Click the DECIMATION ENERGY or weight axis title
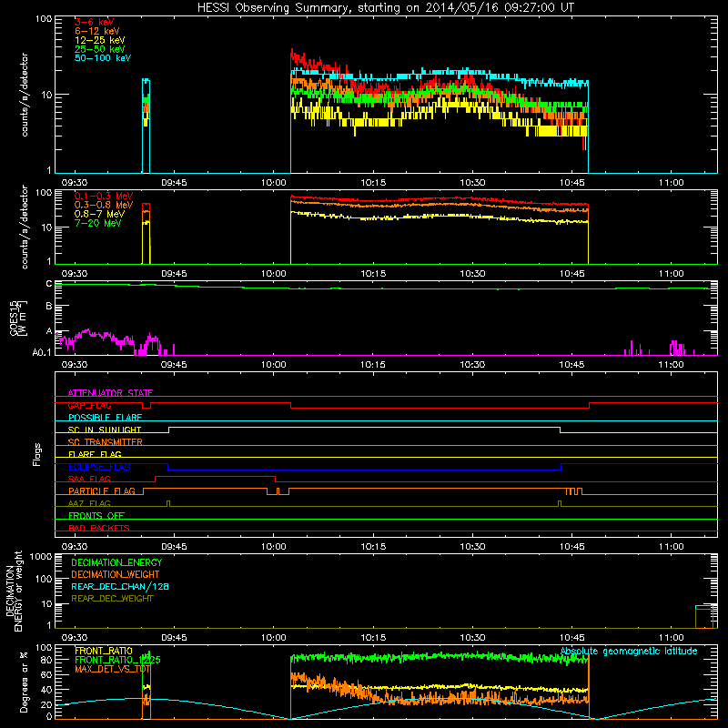 pyautogui.click(x=14, y=591)
